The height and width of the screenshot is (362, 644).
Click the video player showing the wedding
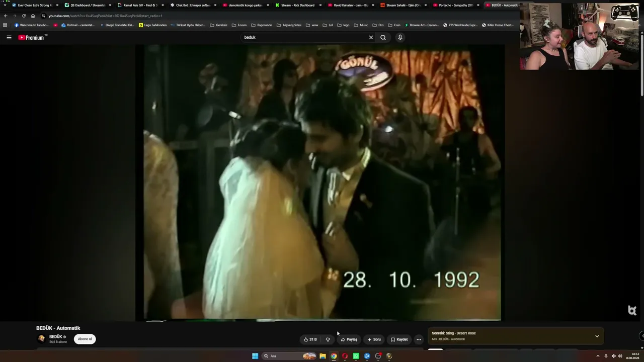click(x=319, y=183)
